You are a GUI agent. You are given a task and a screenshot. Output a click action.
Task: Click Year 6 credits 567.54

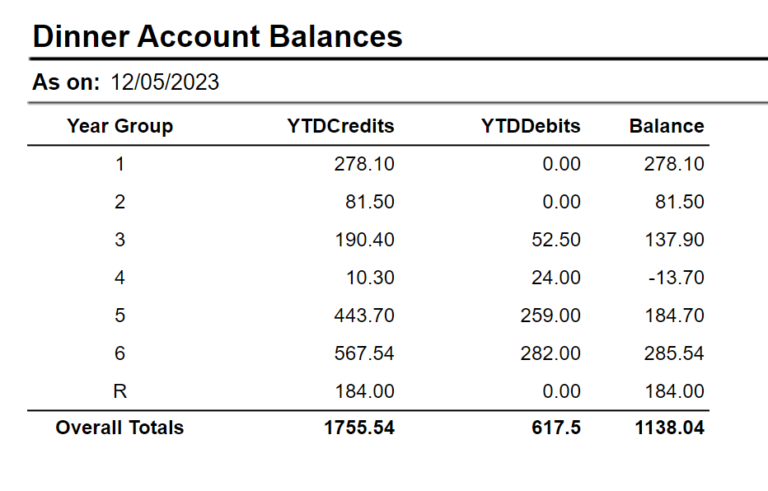pyautogui.click(x=364, y=354)
